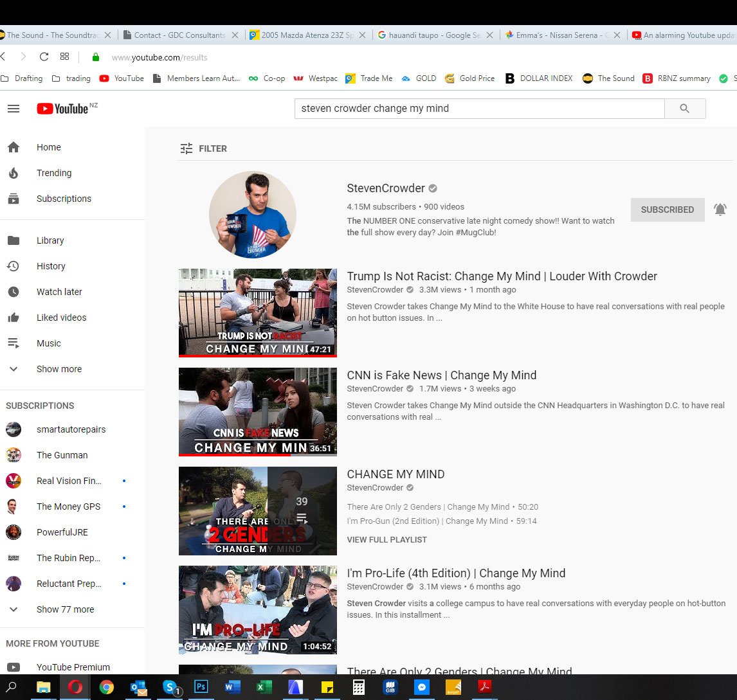Click the browser back arrow
The height and width of the screenshot is (700, 737).
pyautogui.click(x=3, y=57)
